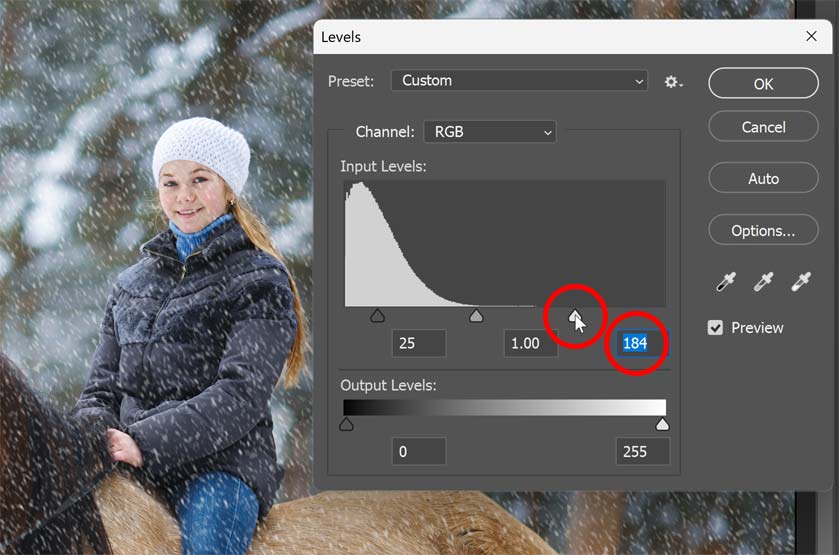Click the output levels gradient bar
The image size is (839, 555).
(x=505, y=407)
